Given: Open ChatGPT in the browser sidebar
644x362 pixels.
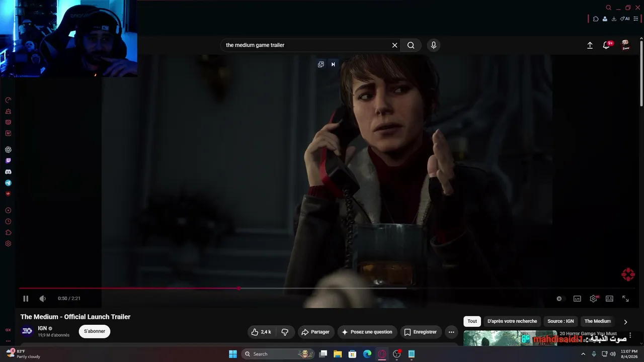Looking at the screenshot, I should tap(8, 150).
